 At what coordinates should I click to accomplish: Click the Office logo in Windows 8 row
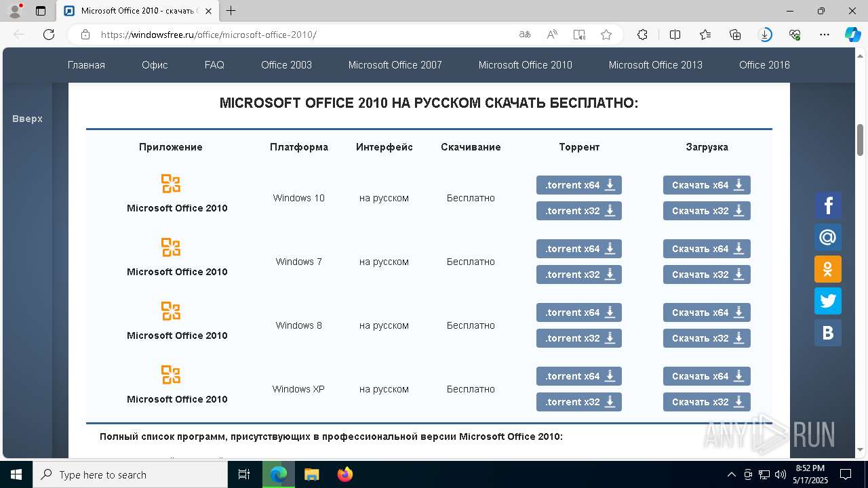pos(171,311)
